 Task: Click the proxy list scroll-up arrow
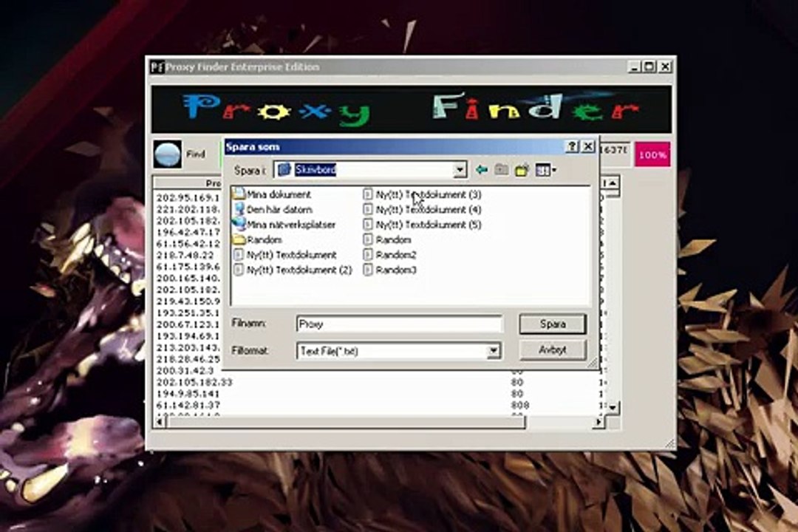(613, 183)
